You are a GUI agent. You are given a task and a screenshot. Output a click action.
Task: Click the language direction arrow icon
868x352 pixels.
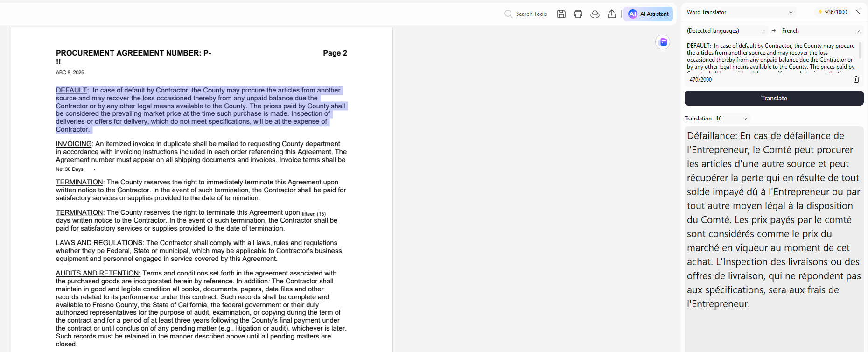coord(773,31)
